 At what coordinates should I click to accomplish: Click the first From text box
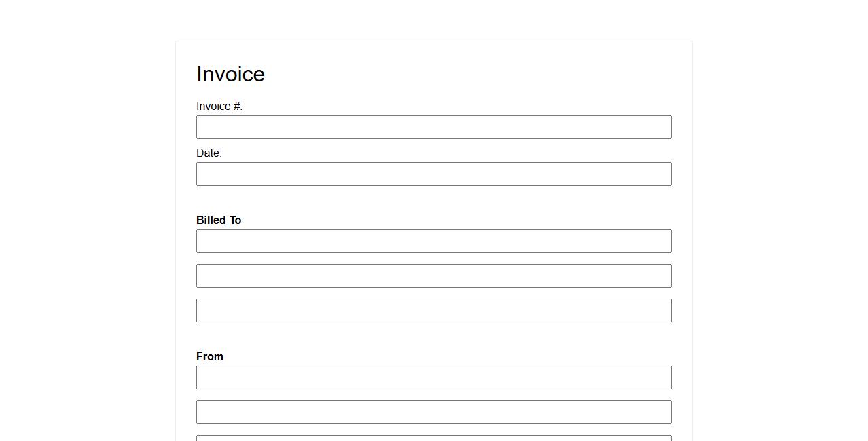pyautogui.click(x=433, y=378)
